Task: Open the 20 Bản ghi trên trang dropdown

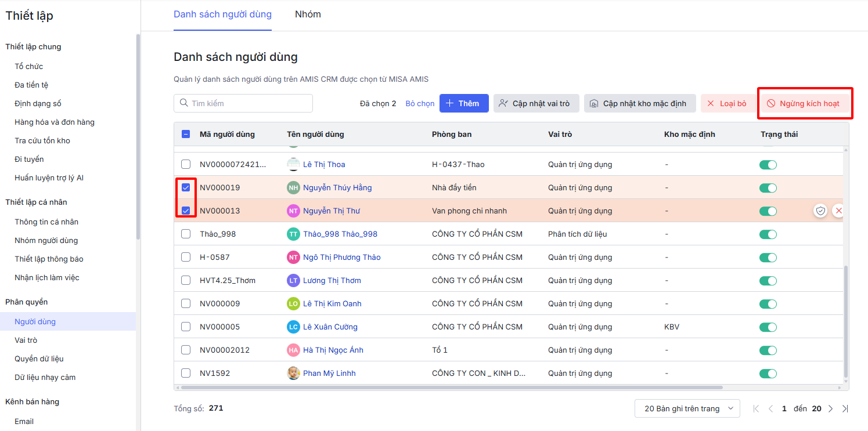Action: (687, 408)
